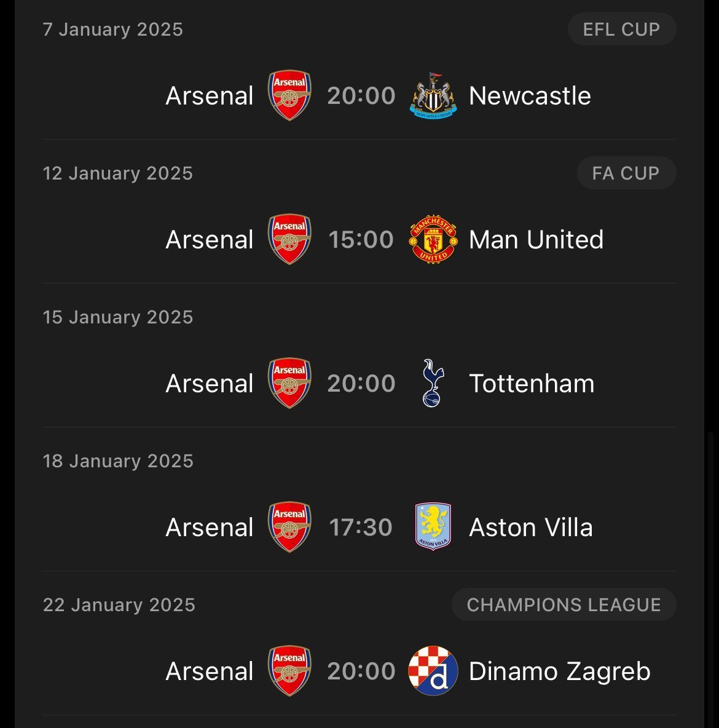The height and width of the screenshot is (728, 719).
Task: Click Arsenal crest in Dinamo Zagreb fixture
Action: [289, 671]
